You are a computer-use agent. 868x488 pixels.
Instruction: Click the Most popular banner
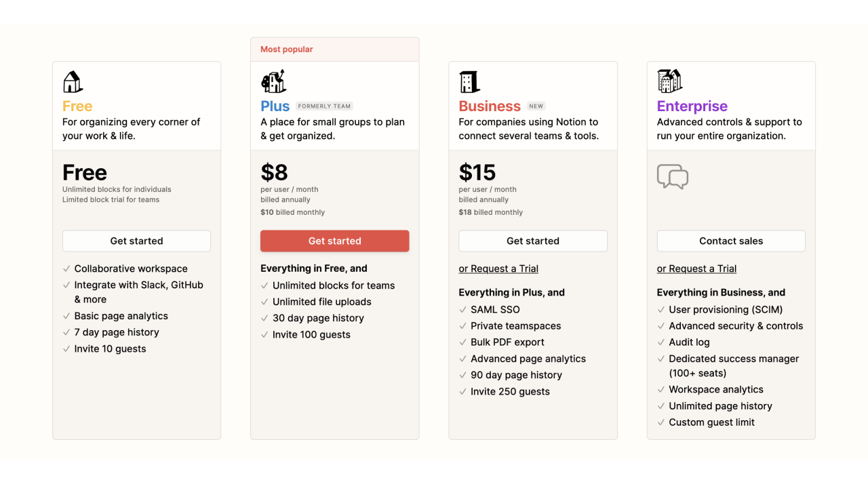(x=335, y=49)
